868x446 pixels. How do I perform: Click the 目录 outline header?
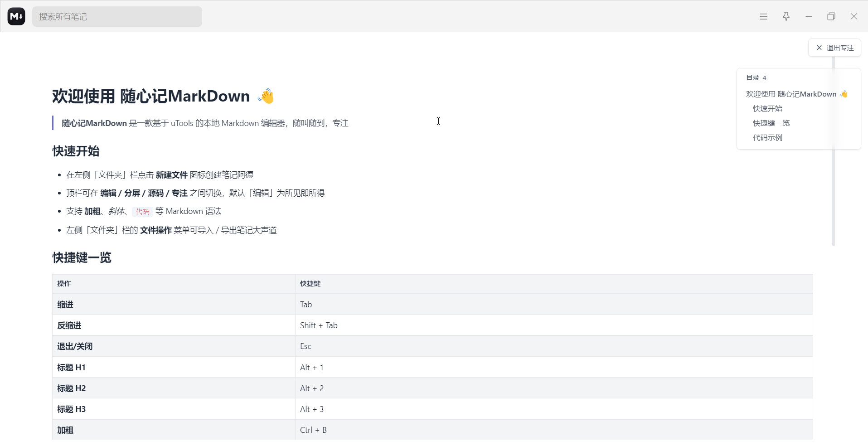click(x=756, y=78)
